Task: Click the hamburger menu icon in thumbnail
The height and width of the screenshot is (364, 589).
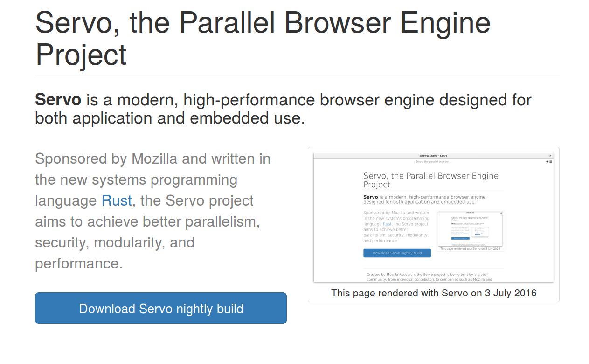Action: pos(551,162)
